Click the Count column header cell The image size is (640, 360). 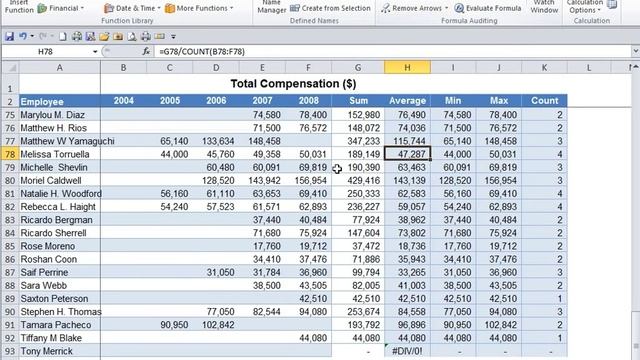pyautogui.click(x=544, y=101)
